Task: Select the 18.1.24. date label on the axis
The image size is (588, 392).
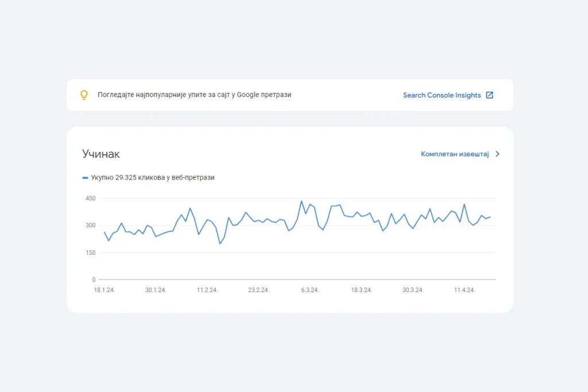Action: [105, 290]
